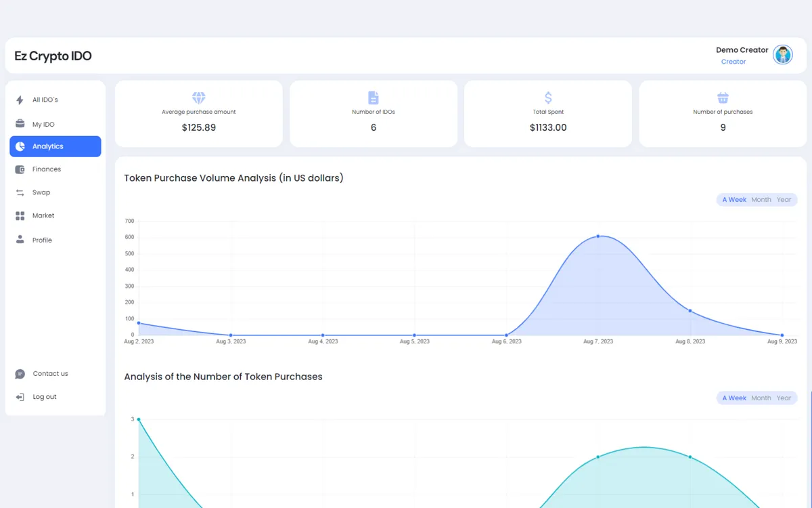Screen dimensions: 812x508
Task: Click the lightning bolt All IDO's icon
Action: [20, 100]
